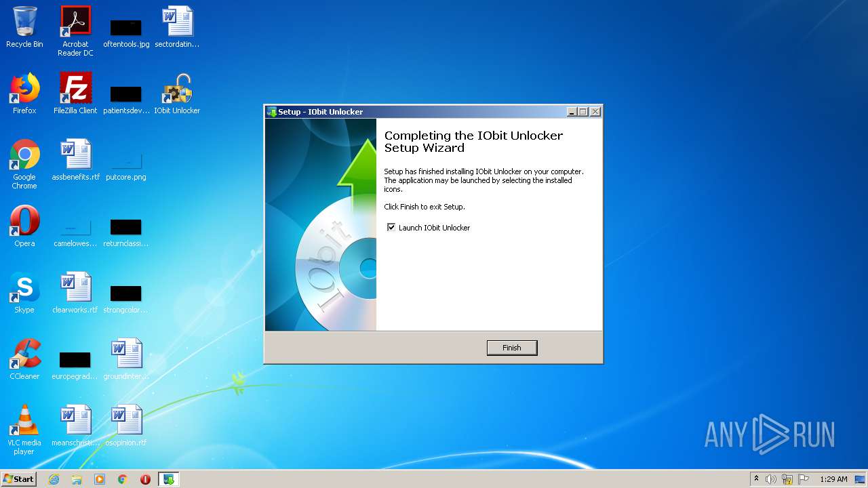Show hidden tray icons arrow
The height and width of the screenshot is (488, 868).
click(x=756, y=479)
